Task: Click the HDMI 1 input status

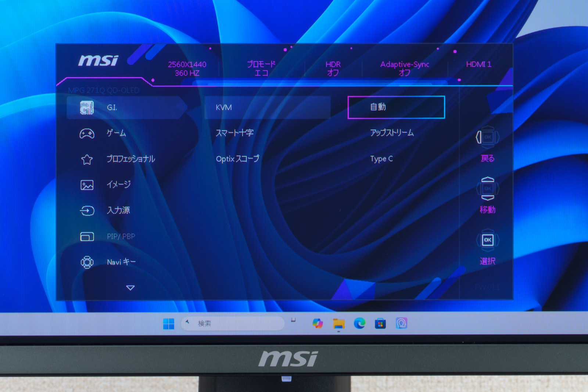Action: 478,64
